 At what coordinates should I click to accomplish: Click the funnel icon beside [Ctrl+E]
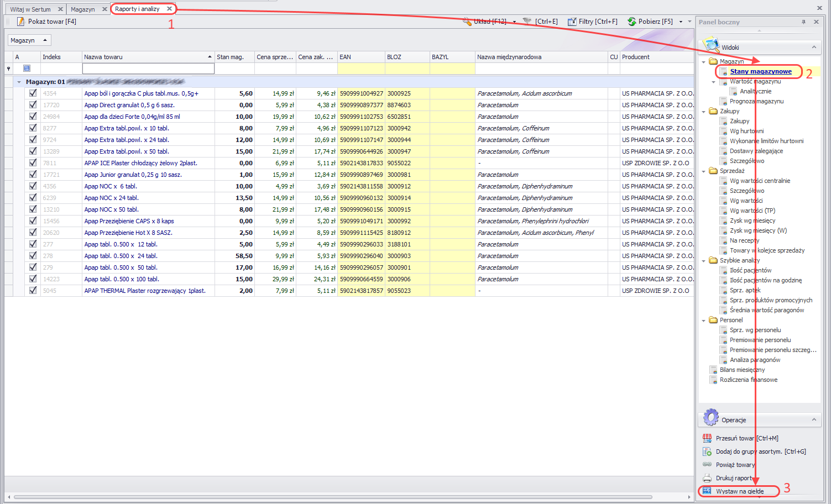coord(527,22)
